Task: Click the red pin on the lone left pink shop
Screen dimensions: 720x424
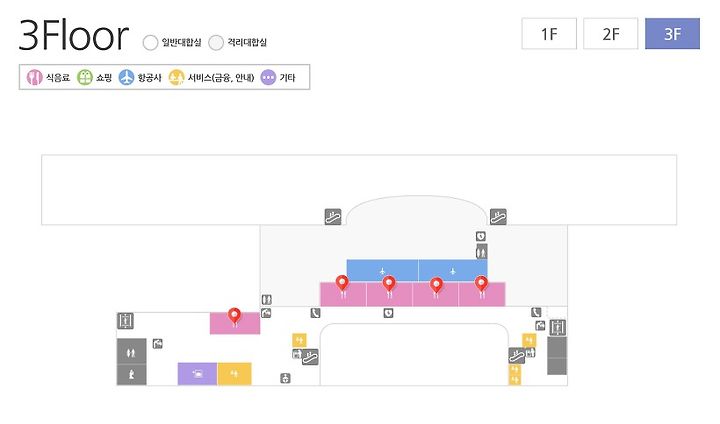Action: pos(235,316)
